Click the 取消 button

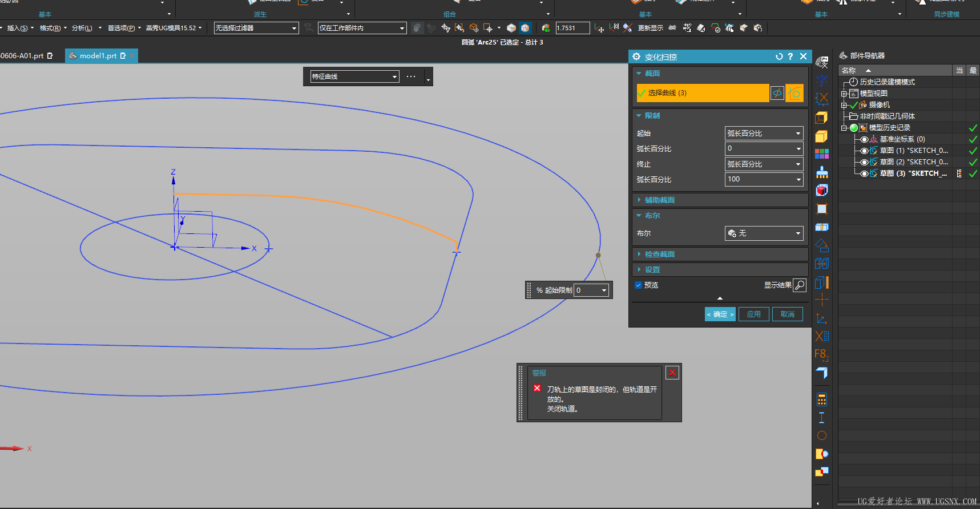787,314
